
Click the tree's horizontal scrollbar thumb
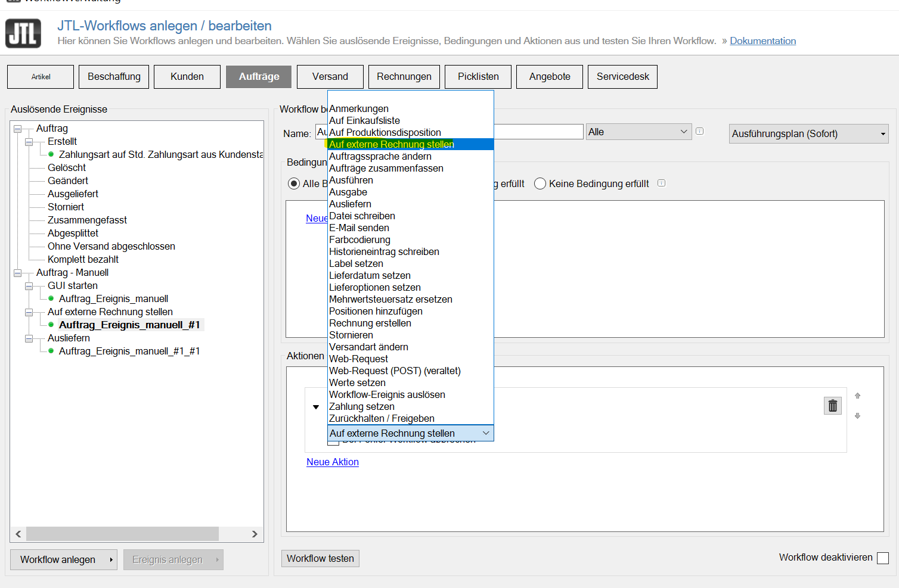pos(122,534)
